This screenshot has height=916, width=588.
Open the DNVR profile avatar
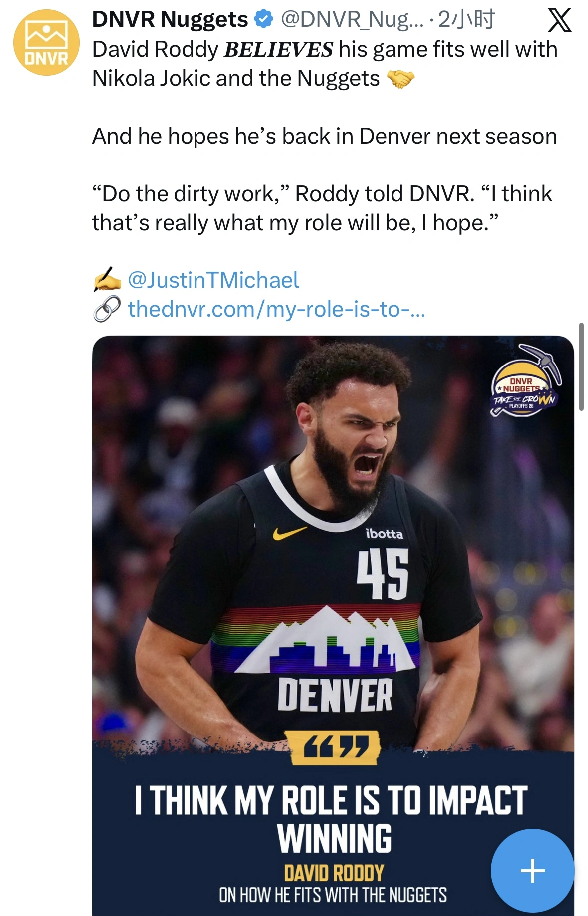(46, 43)
